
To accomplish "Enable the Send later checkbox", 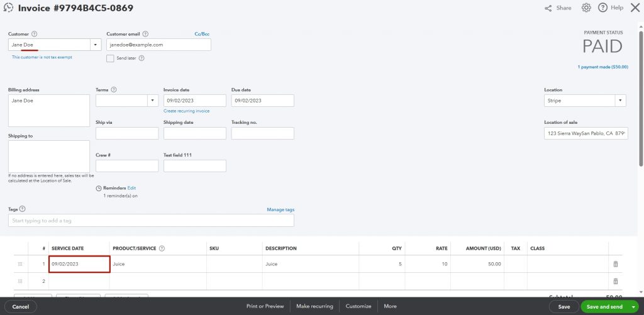I will 110,58.
